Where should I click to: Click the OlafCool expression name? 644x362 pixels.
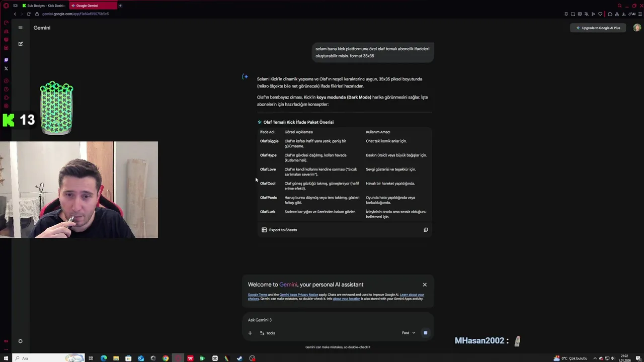click(x=268, y=184)
